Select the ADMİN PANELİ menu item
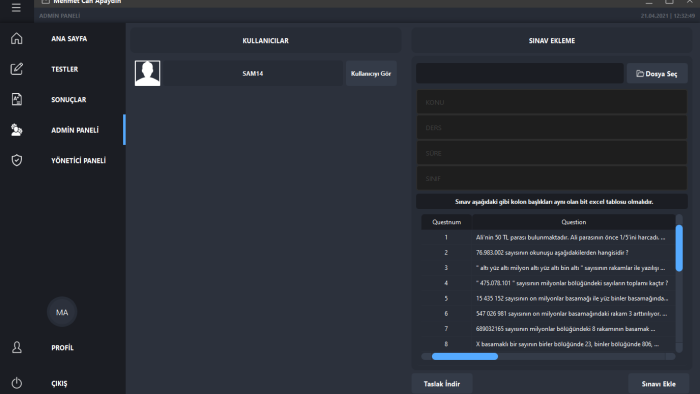This screenshot has height=394, width=700. point(75,130)
